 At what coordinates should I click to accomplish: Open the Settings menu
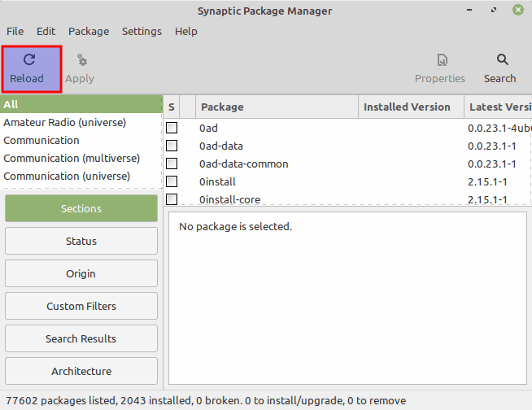point(142,31)
